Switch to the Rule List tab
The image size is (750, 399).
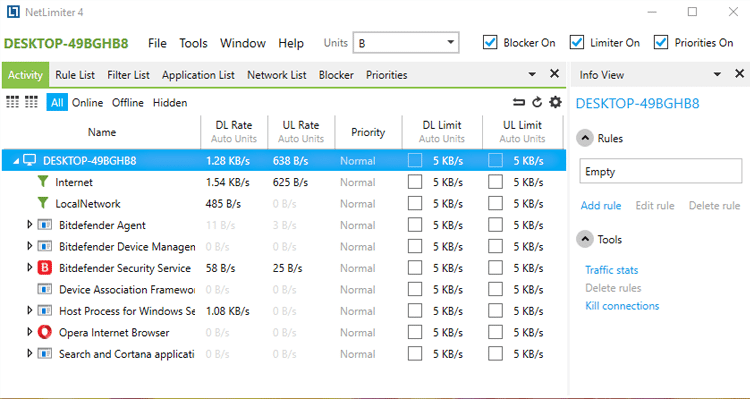tap(75, 75)
